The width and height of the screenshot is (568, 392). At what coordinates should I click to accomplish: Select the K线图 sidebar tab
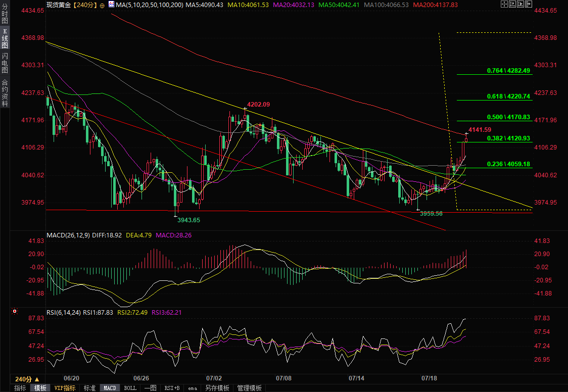5,39
